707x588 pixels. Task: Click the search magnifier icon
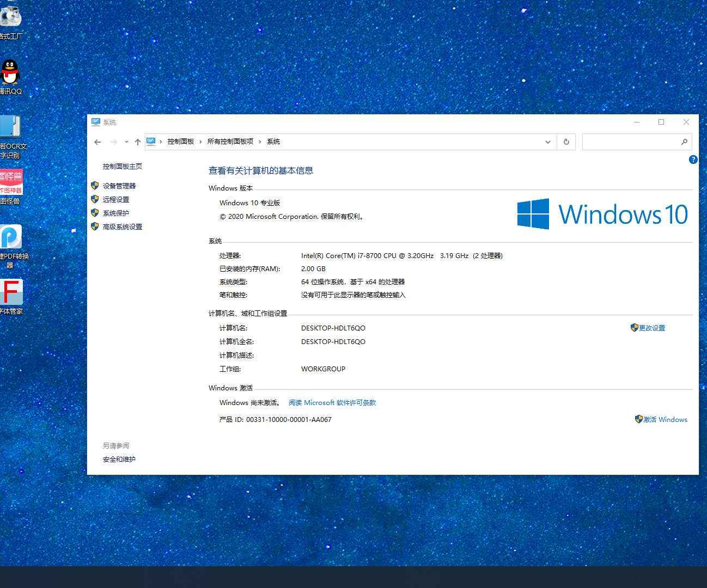pos(684,142)
